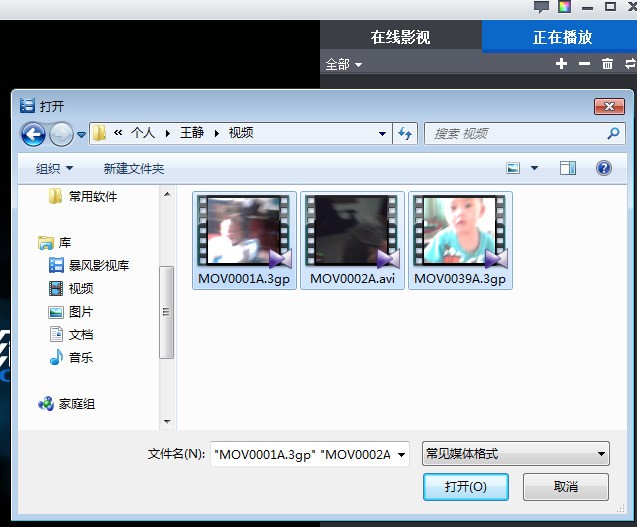Switch to the 在线影视 tab

click(x=400, y=37)
